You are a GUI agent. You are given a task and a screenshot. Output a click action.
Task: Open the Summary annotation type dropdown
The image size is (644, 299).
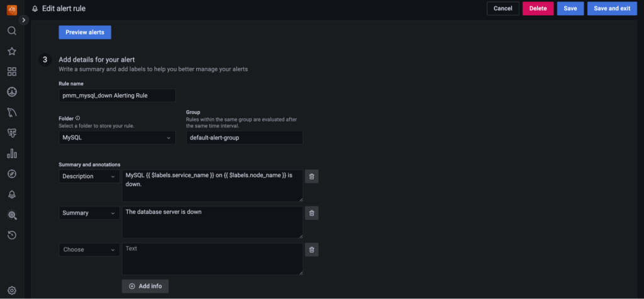[x=89, y=213]
